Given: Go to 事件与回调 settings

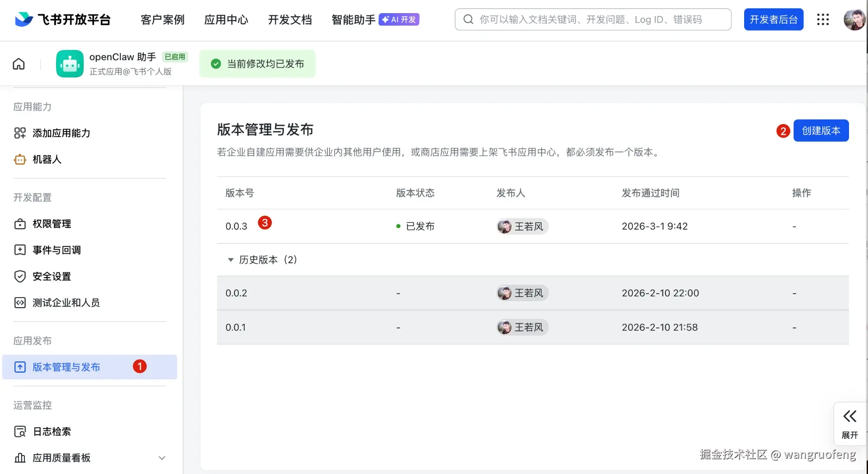Looking at the screenshot, I should point(57,250).
